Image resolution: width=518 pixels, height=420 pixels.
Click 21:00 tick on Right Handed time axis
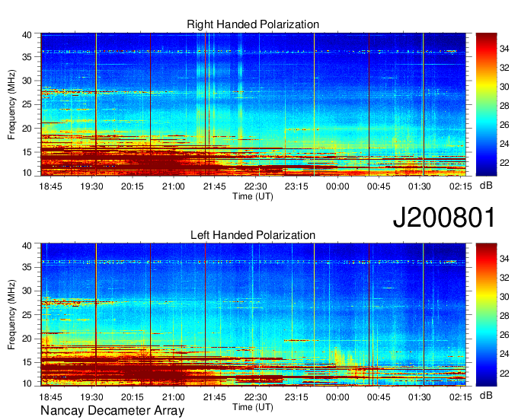pos(173,186)
